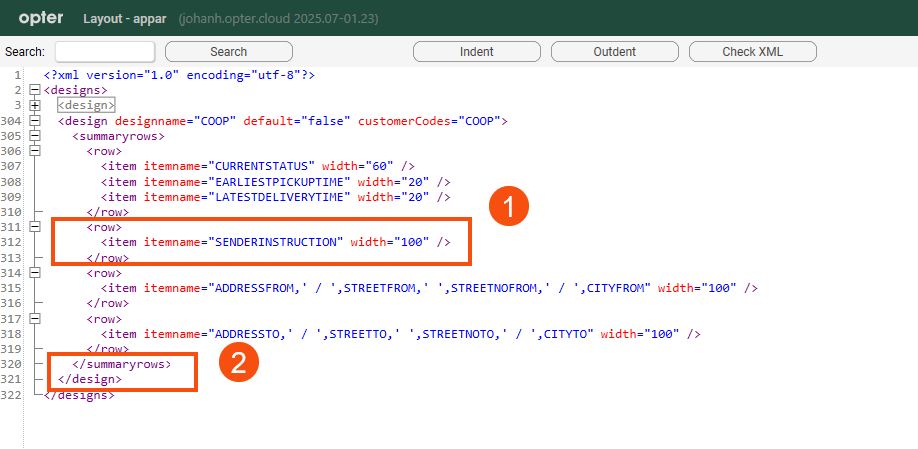This screenshot has width=918, height=449.
Task: Collapse the ADDRESSFROM row on line 314
Action: click(x=35, y=273)
